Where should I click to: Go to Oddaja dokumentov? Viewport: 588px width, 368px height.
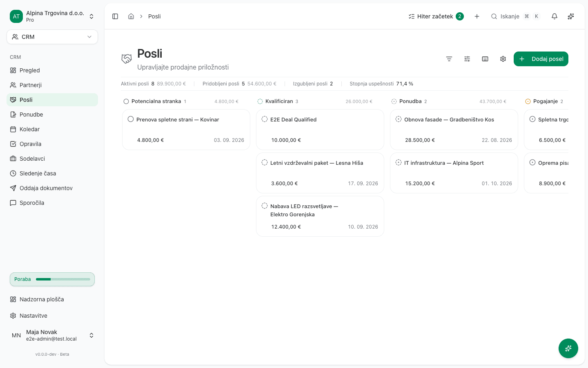point(52,188)
